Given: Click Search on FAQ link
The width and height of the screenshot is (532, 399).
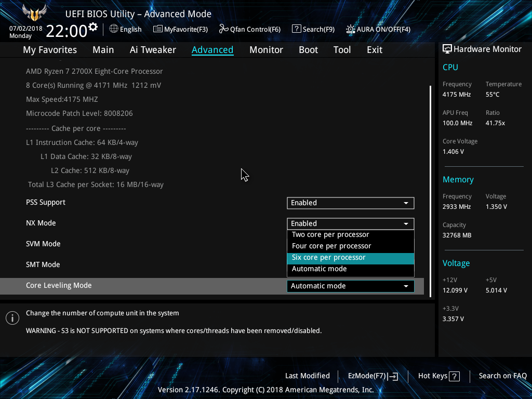Looking at the screenshot, I should [502, 376].
